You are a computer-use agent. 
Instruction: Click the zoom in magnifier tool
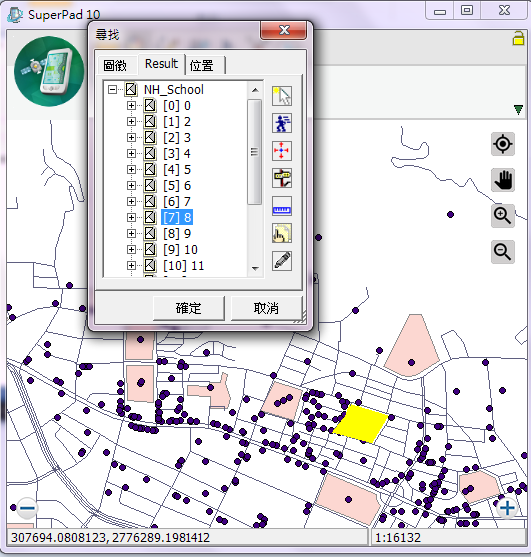click(503, 216)
